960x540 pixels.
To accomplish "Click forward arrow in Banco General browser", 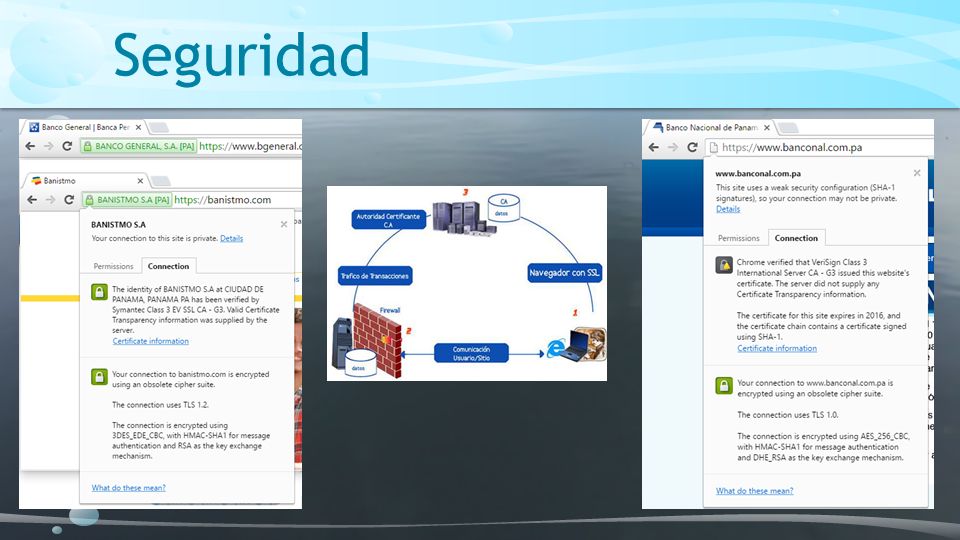I will pos(49,146).
